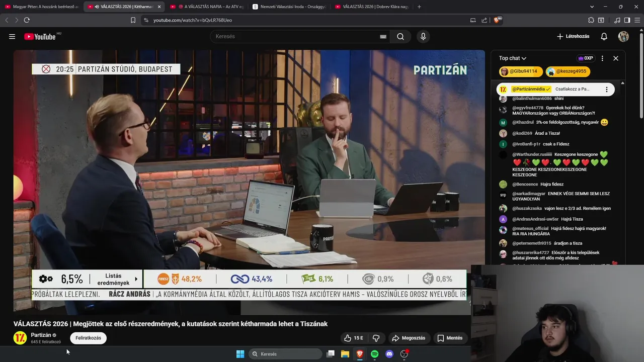This screenshot has height=362, width=644.
Task: Click the Feliratkozás subscribe button
Action: [88, 338]
